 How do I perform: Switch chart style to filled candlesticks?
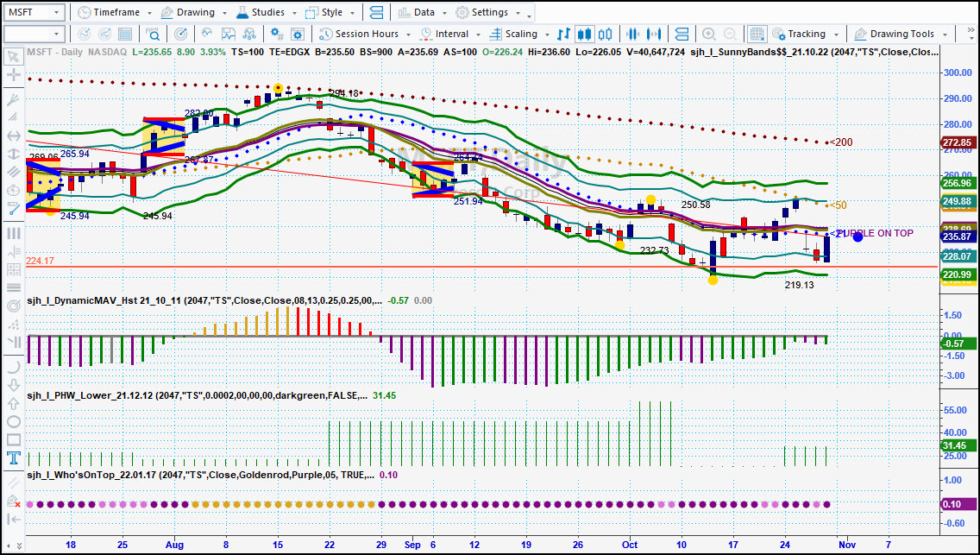click(x=584, y=34)
